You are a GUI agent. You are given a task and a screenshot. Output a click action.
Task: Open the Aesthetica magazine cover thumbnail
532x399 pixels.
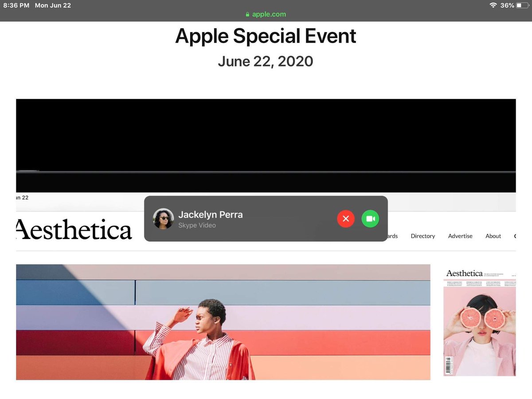480,323
